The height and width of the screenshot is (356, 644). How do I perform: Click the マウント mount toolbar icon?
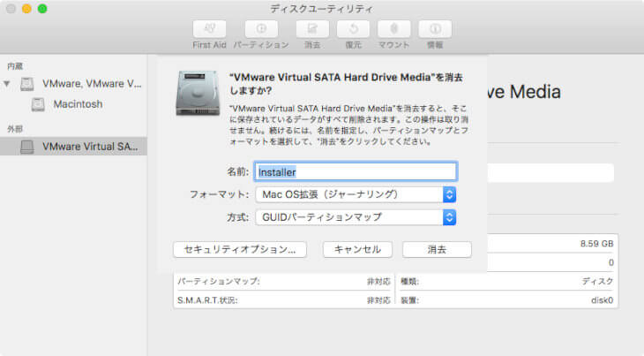point(393,29)
